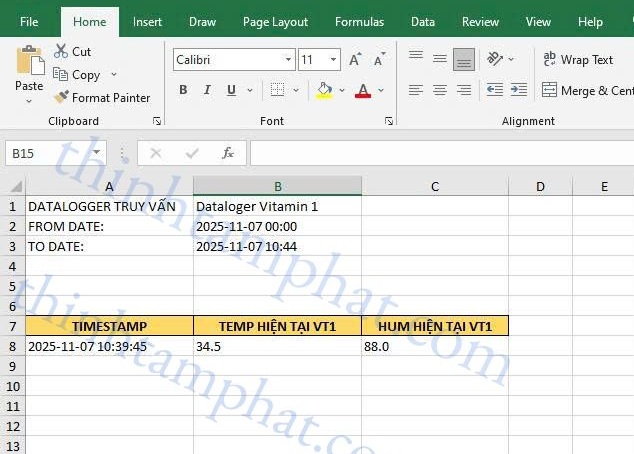Expand the Copy options arrow

(x=114, y=74)
